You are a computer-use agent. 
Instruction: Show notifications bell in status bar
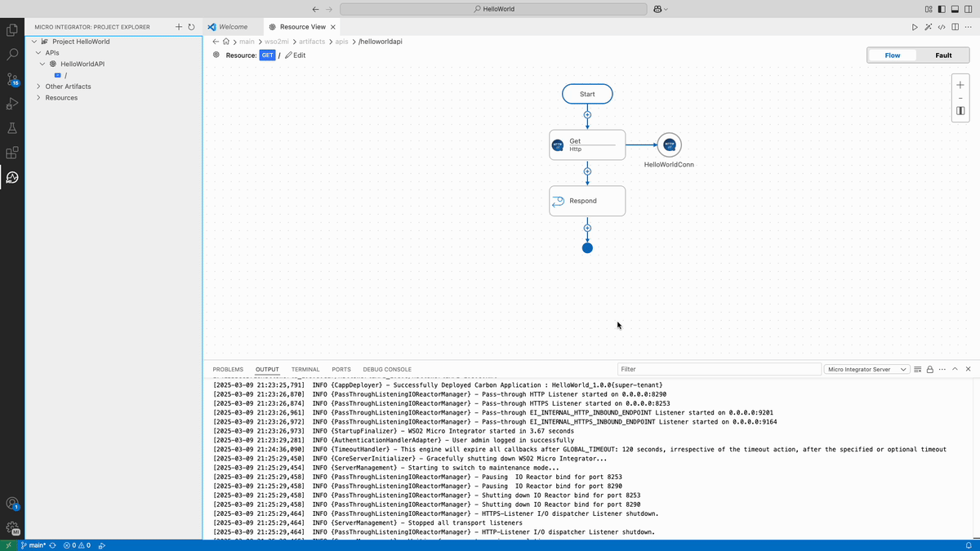[x=969, y=545]
